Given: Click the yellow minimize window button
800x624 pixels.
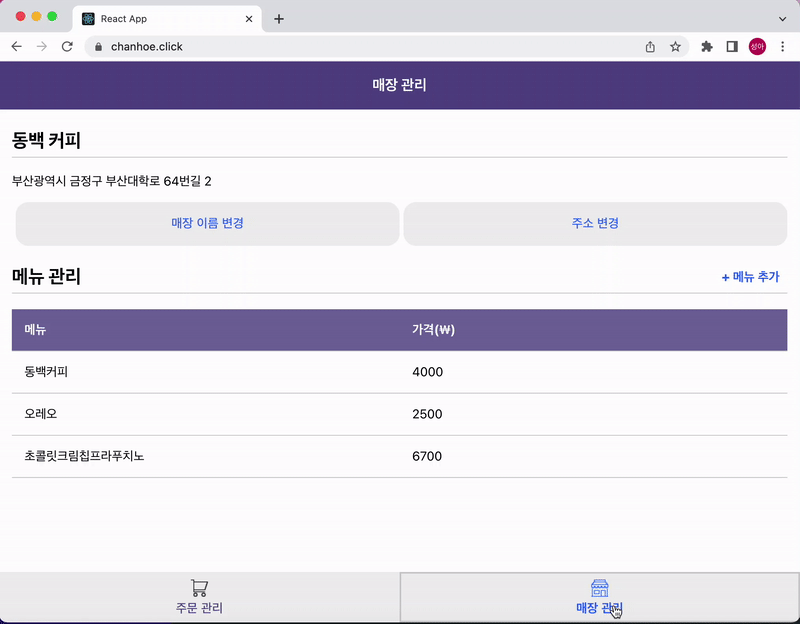Looking at the screenshot, I should 36,16.
